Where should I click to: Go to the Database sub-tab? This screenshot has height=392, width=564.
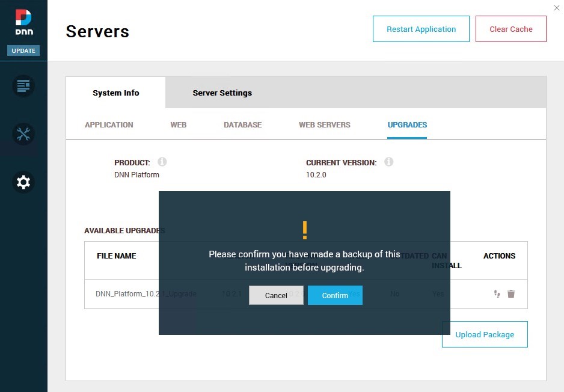coord(242,125)
